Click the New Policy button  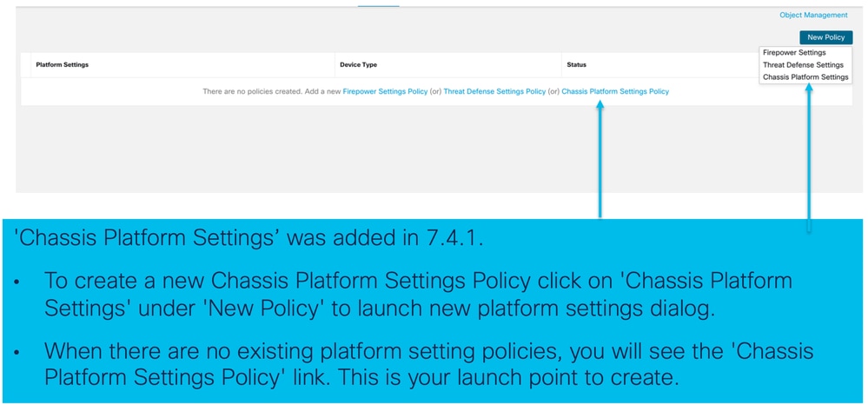coord(826,37)
